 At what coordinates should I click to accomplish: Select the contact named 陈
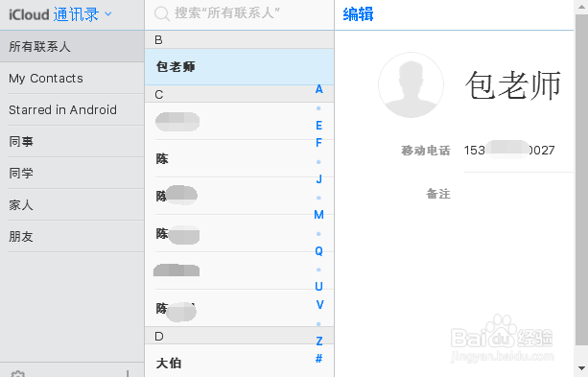[239, 158]
